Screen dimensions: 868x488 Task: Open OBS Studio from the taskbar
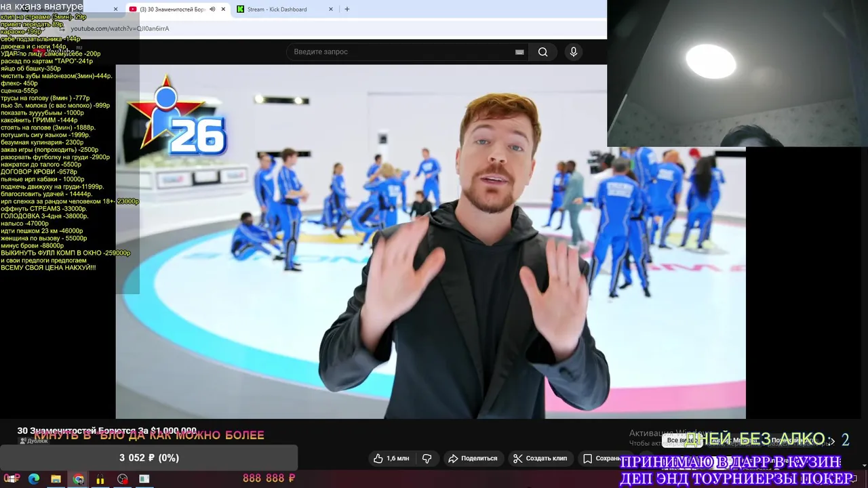tap(122, 479)
